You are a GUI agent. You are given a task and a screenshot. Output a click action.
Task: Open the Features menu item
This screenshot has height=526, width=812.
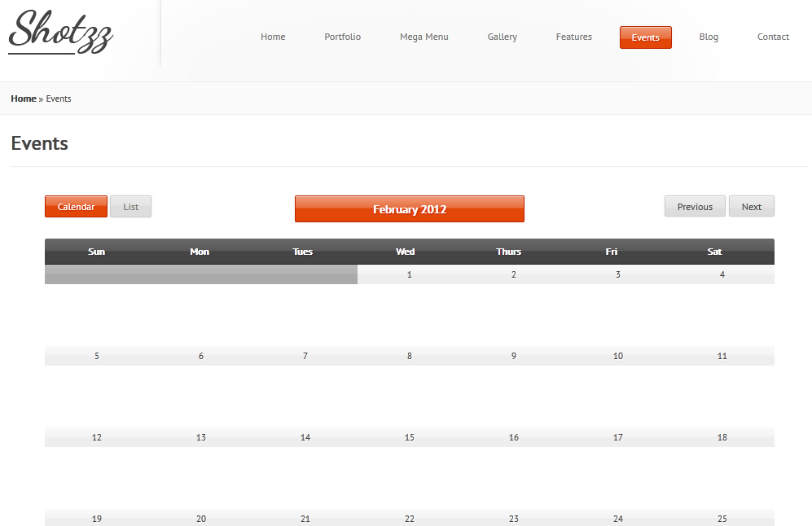[x=574, y=37]
